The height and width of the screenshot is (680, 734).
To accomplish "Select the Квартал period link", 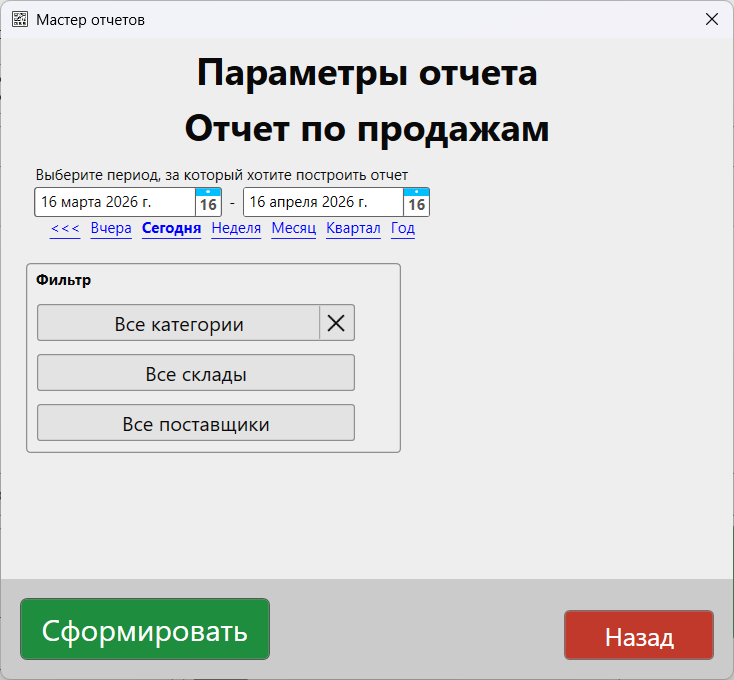I will pos(353,229).
